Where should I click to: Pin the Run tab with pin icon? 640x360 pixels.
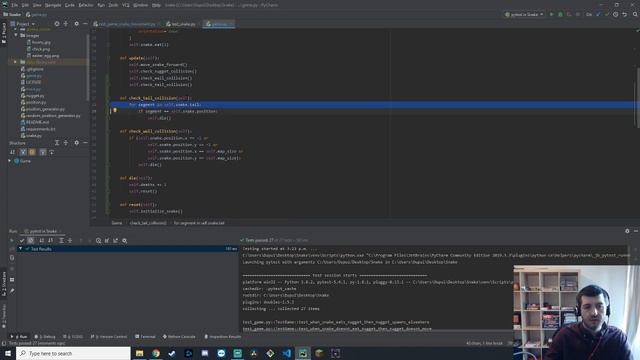pyautogui.click(x=12, y=291)
